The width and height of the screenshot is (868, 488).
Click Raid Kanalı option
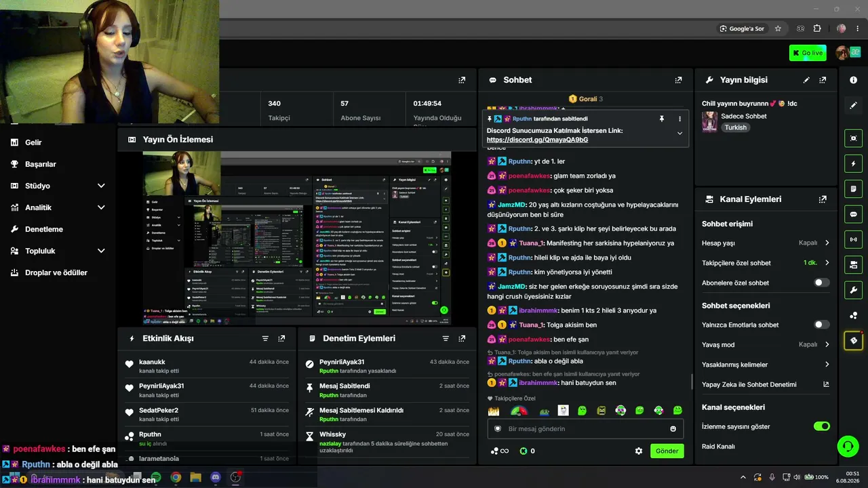[x=718, y=446]
